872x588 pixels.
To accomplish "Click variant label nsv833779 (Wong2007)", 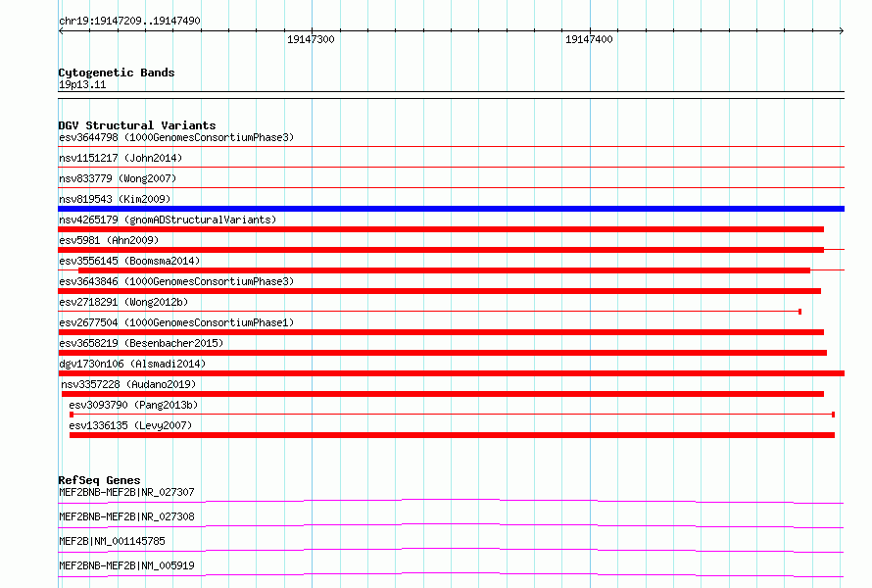I will (118, 178).
